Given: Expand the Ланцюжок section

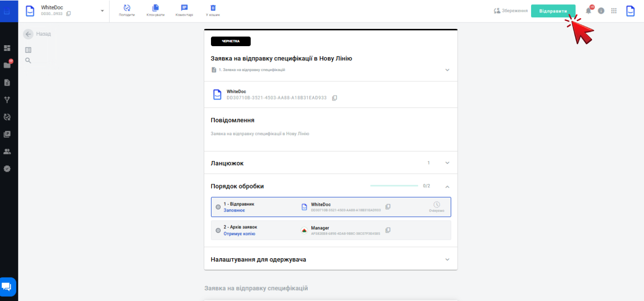Looking at the screenshot, I should pos(447,163).
